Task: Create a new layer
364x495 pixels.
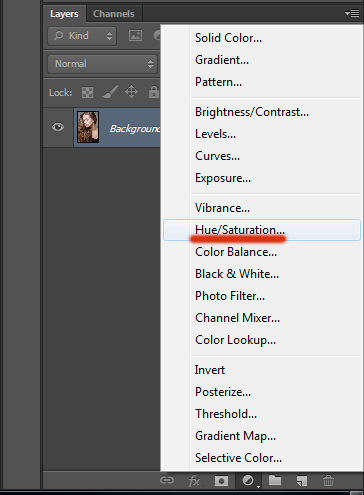Action: [302, 481]
